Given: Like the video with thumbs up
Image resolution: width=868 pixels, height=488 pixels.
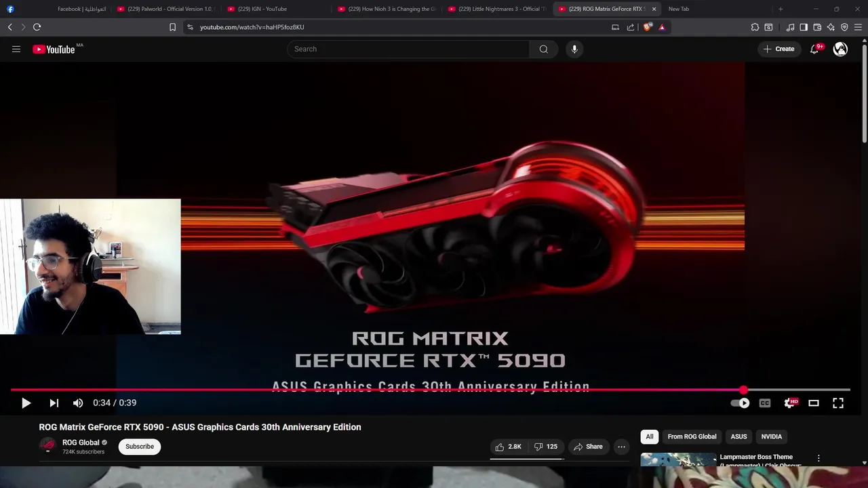Looking at the screenshot, I should coord(508,447).
